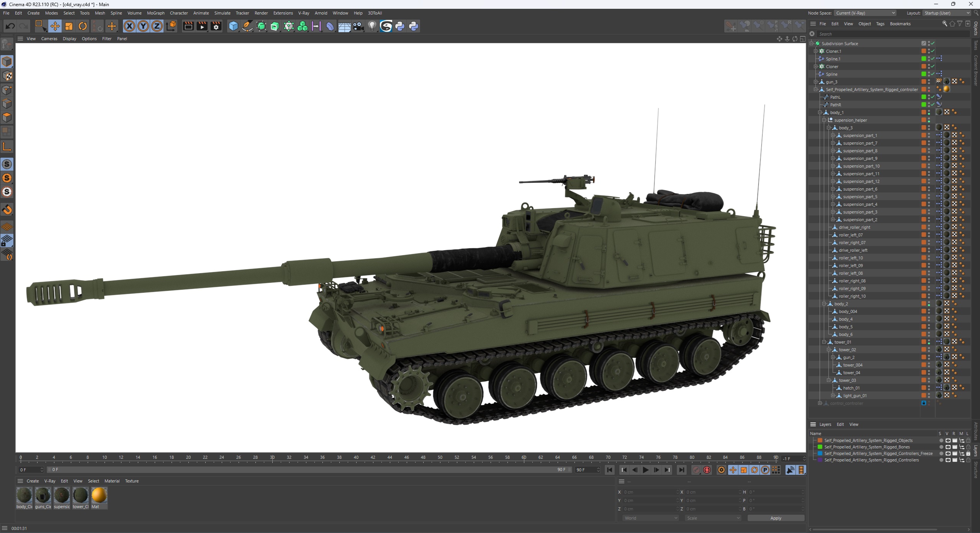Click the green layer swatch of Rigged_Bones
This screenshot has width=980, height=533.
pos(820,447)
